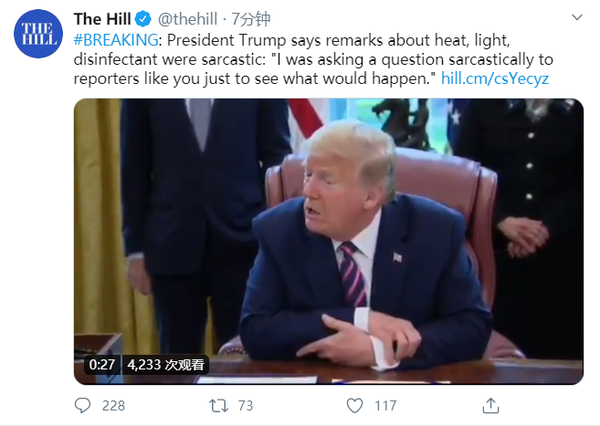Screen dimensions: 600x426
Task: Click The Hill account name
Action: point(102,19)
